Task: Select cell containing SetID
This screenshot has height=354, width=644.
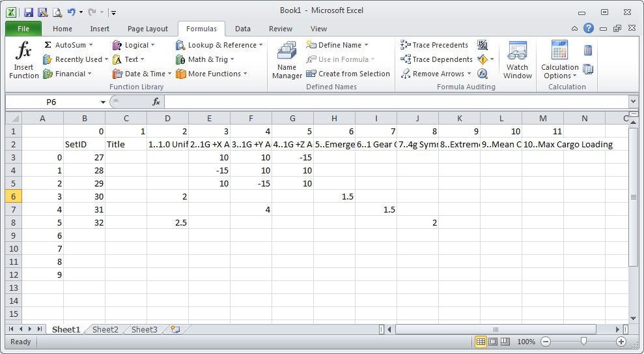Action: 84,144
